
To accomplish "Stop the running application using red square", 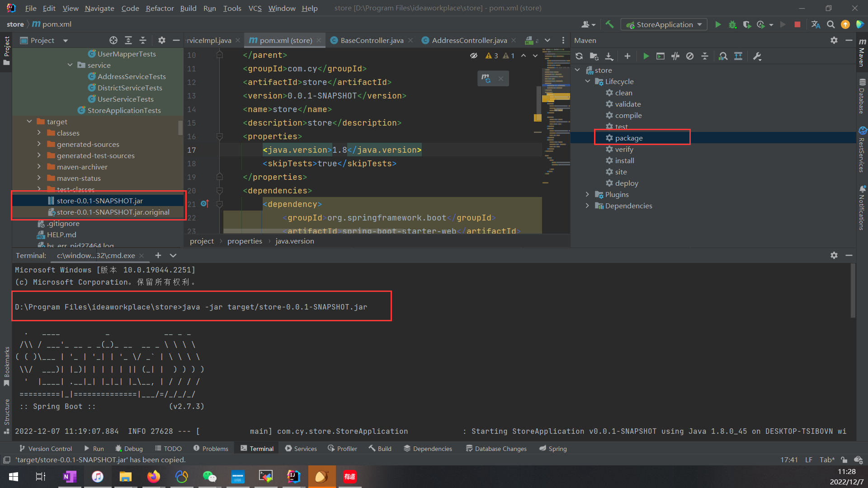I will coord(797,24).
